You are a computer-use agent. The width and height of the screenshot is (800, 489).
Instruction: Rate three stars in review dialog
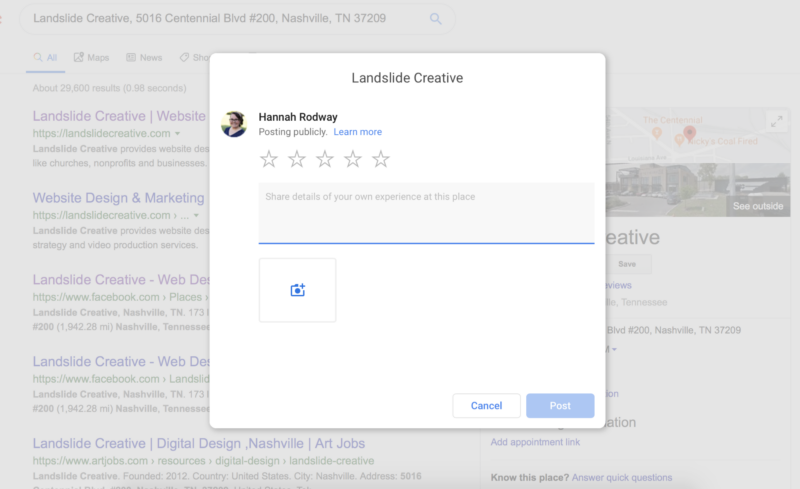click(325, 159)
